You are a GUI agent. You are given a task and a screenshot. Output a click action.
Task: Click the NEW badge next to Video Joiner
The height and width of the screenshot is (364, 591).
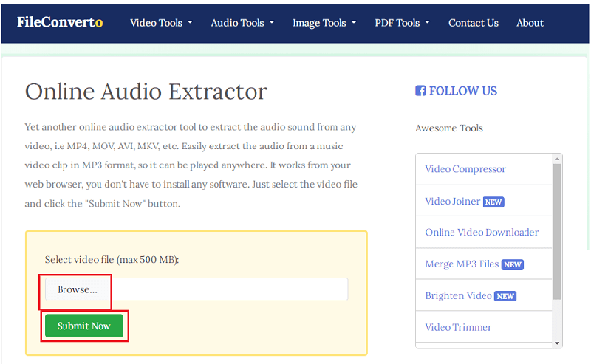tap(493, 202)
